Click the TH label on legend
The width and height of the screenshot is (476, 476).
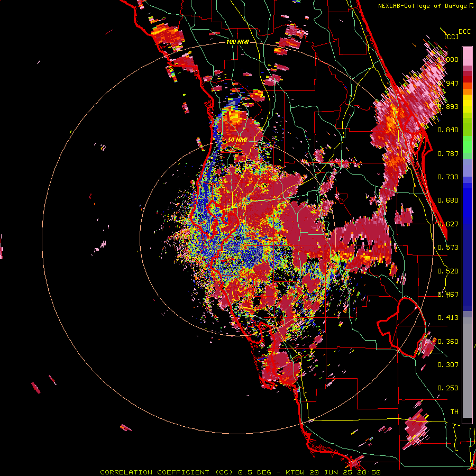pos(454,412)
